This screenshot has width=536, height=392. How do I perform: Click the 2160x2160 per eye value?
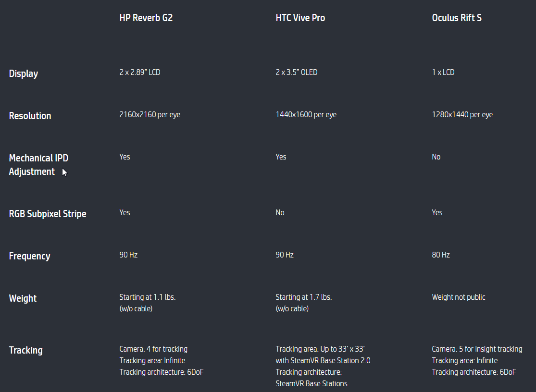pyautogui.click(x=150, y=114)
